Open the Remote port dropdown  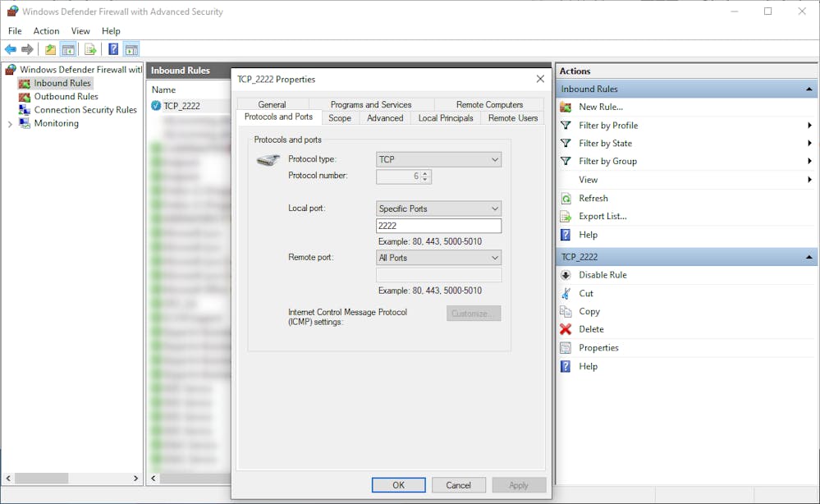pos(438,258)
